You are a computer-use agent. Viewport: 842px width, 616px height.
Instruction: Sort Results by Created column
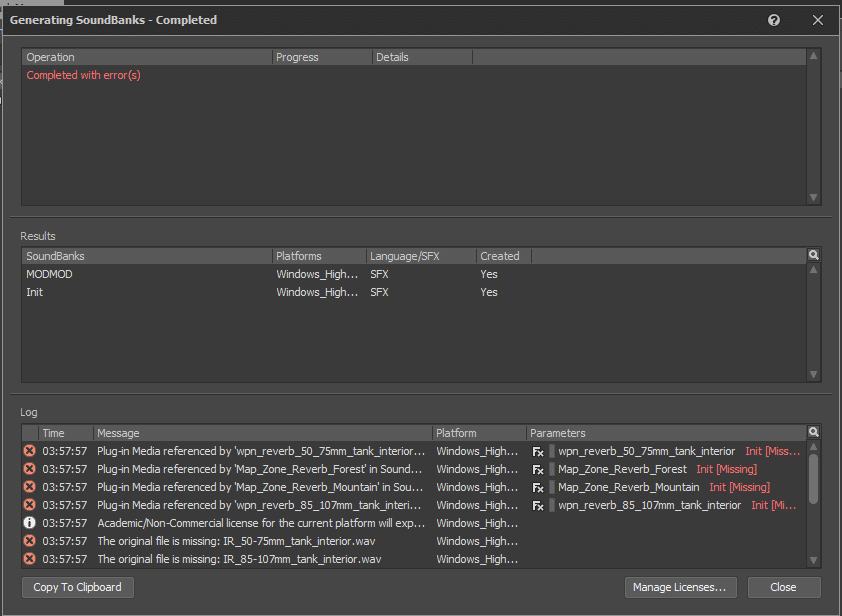tap(504, 256)
